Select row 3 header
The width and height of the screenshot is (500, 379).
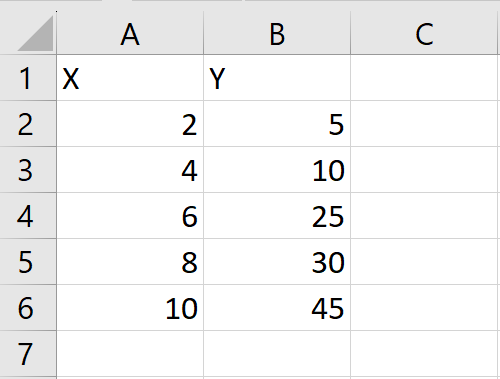pos(28,170)
